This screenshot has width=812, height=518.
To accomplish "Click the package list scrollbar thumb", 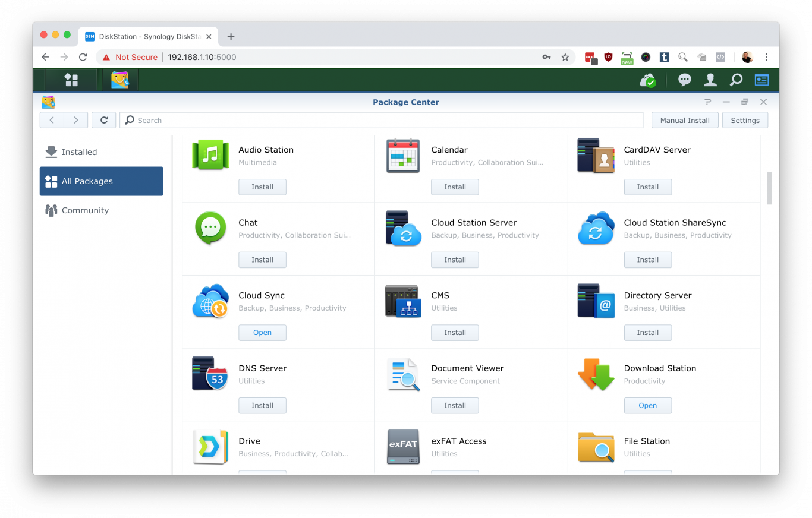I will (x=769, y=188).
